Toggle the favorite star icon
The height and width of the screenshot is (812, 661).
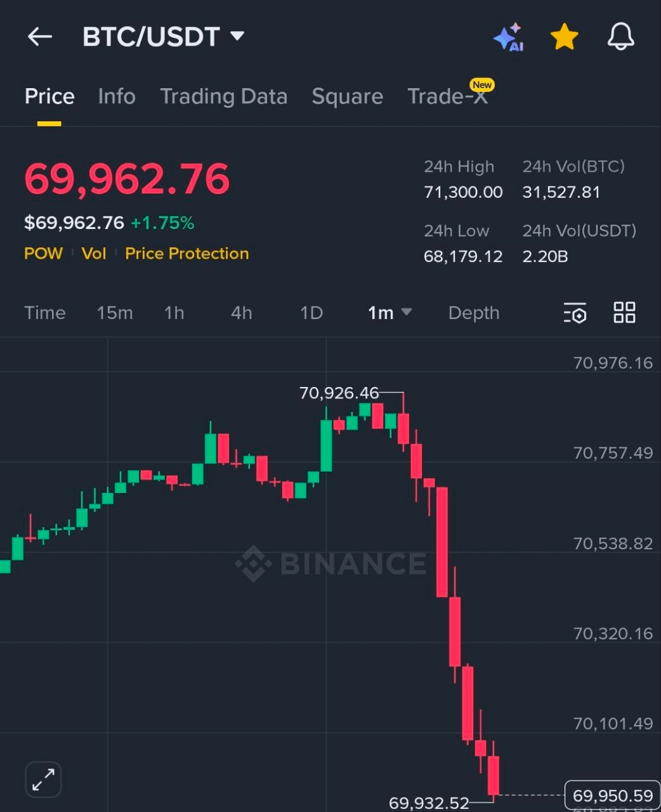pos(564,37)
